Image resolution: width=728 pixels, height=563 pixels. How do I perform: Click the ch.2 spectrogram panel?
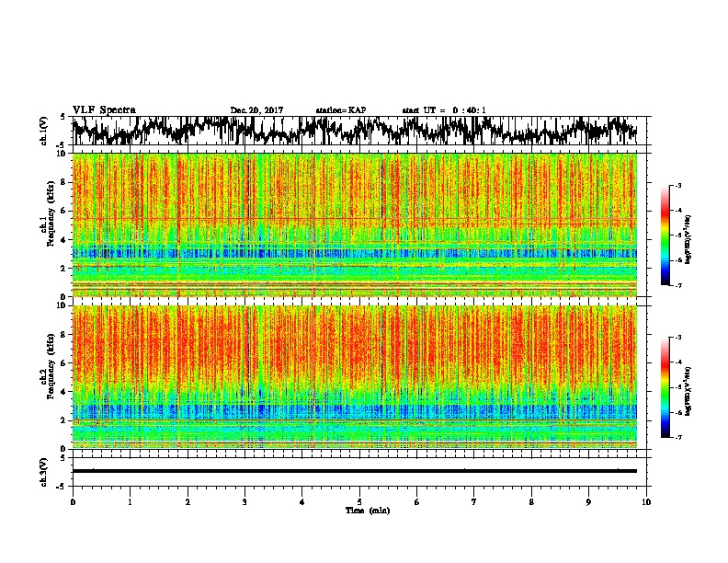(355, 377)
